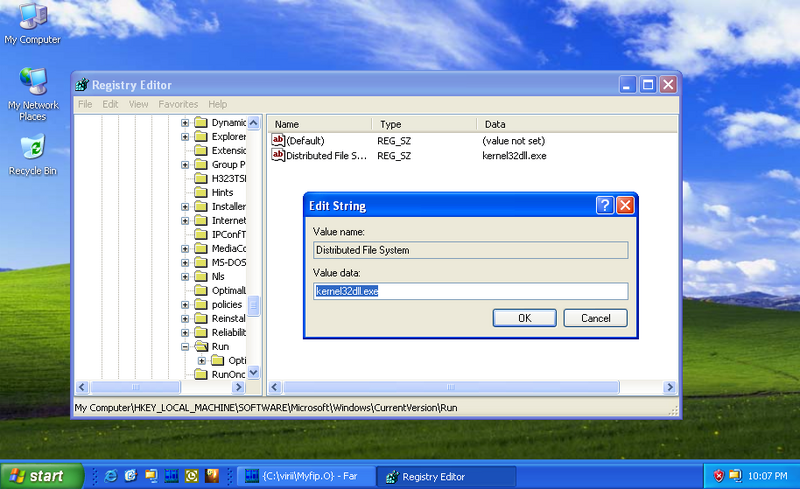This screenshot has width=800, height=489.
Task: Select the Distributed File S... value icon
Action: point(278,155)
